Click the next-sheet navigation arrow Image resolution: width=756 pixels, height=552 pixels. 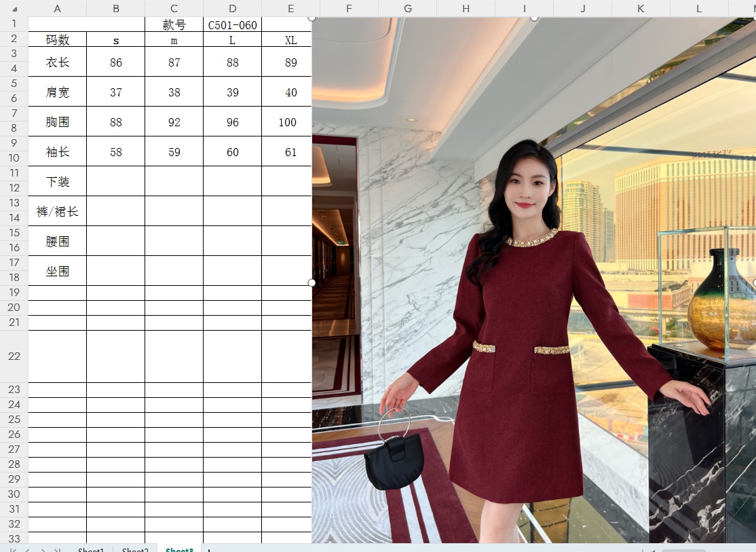pyautogui.click(x=43, y=549)
